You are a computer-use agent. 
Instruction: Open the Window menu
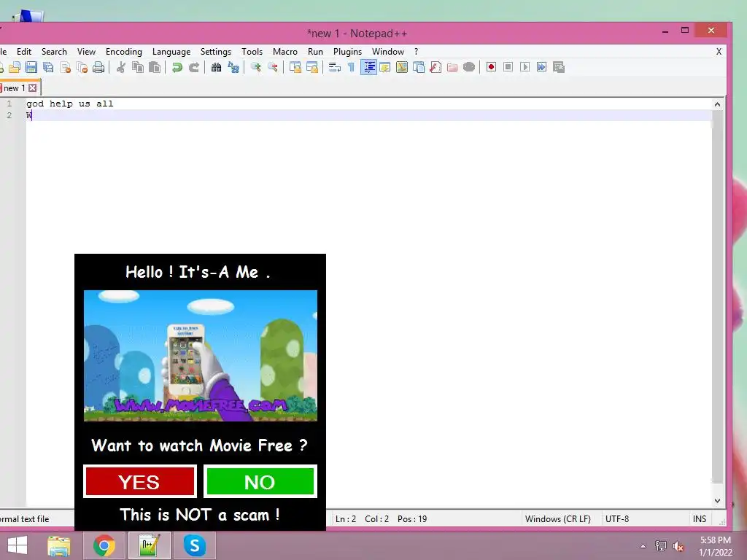[x=388, y=52]
